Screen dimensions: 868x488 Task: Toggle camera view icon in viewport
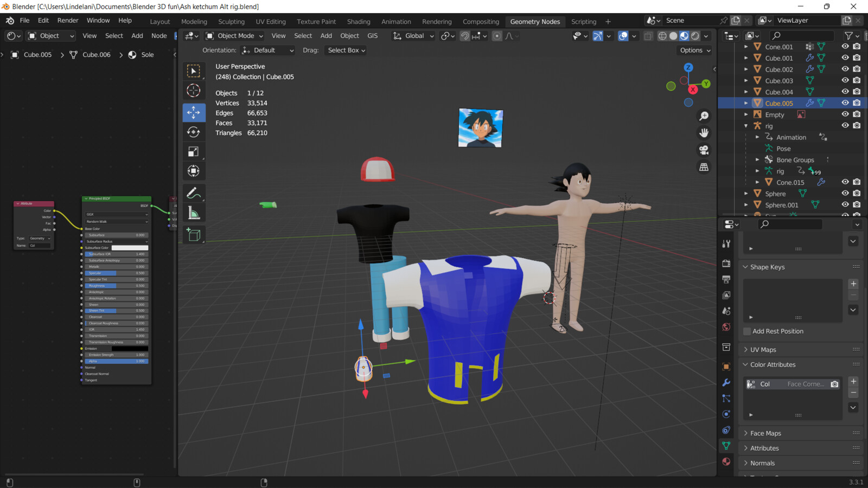[704, 150]
